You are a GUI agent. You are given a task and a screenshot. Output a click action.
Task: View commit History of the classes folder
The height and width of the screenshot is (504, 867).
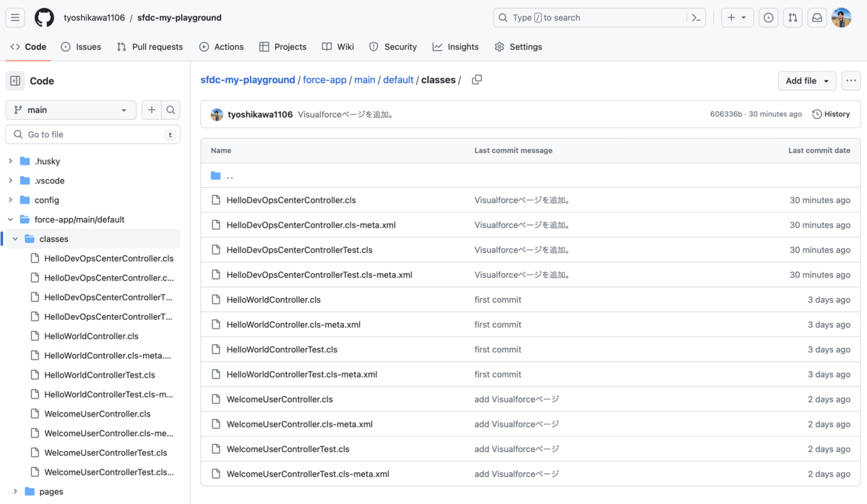tap(830, 113)
